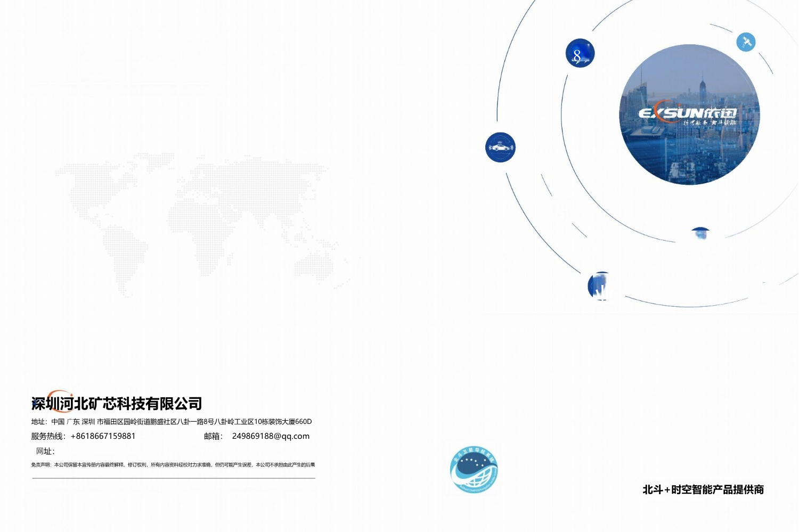Click the hotline number +8618667159881

tap(103, 436)
